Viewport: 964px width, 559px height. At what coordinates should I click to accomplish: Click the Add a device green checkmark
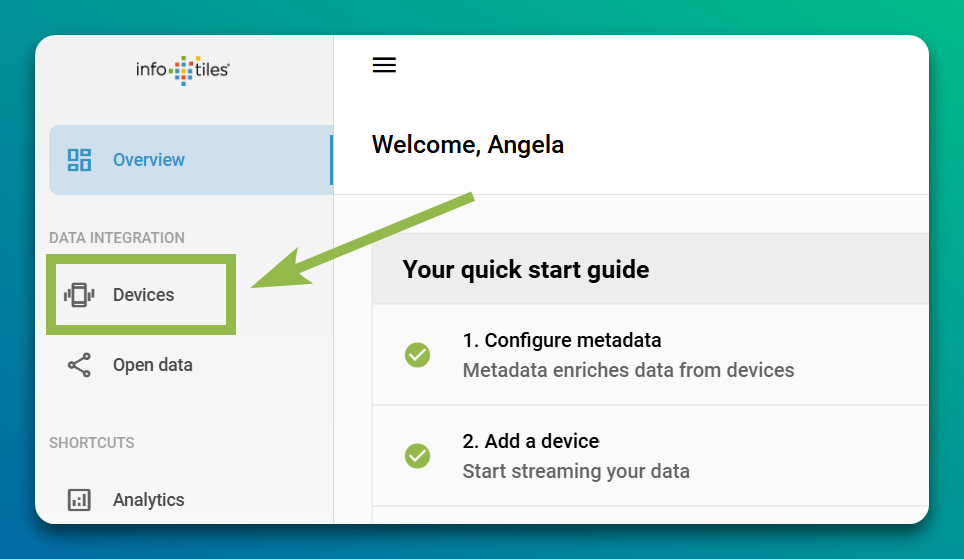pyautogui.click(x=417, y=456)
